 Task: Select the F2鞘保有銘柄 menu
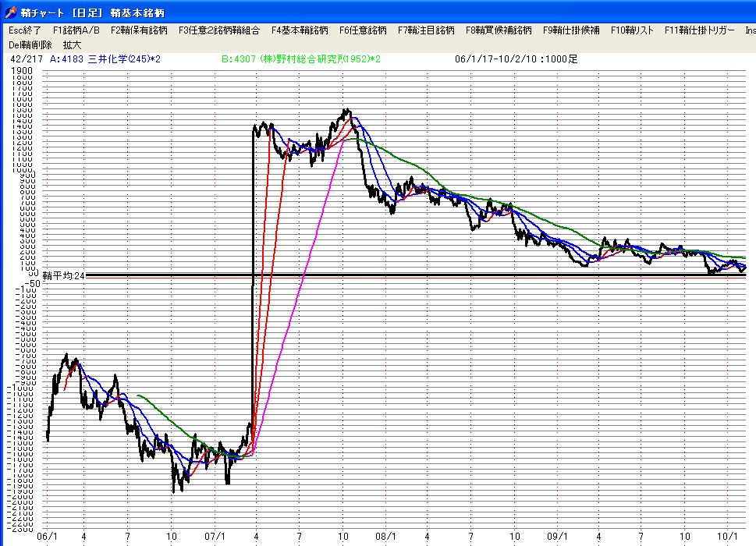139,30
